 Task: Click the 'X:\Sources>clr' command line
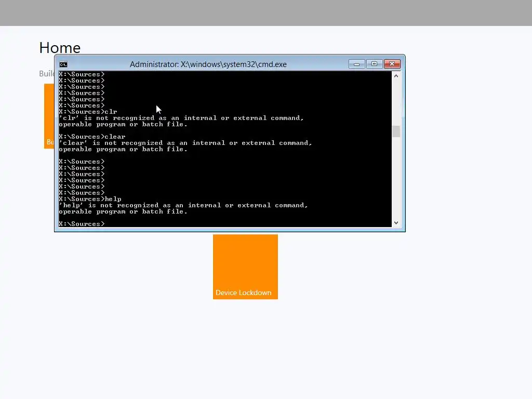click(x=88, y=112)
